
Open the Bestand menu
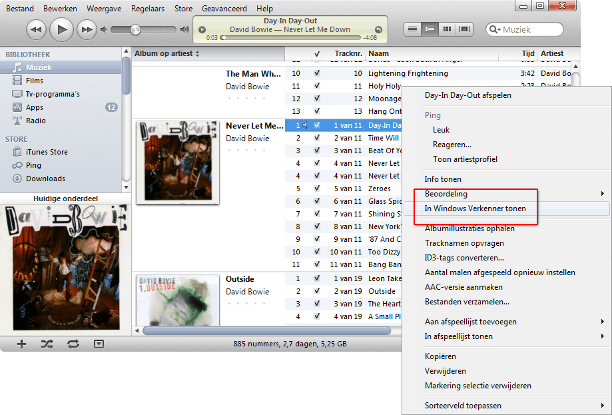(x=20, y=8)
